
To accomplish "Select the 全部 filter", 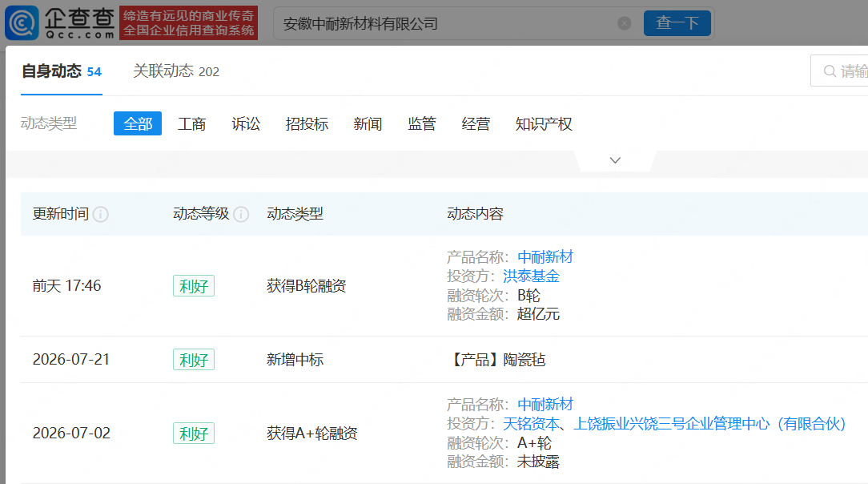I will pyautogui.click(x=137, y=123).
